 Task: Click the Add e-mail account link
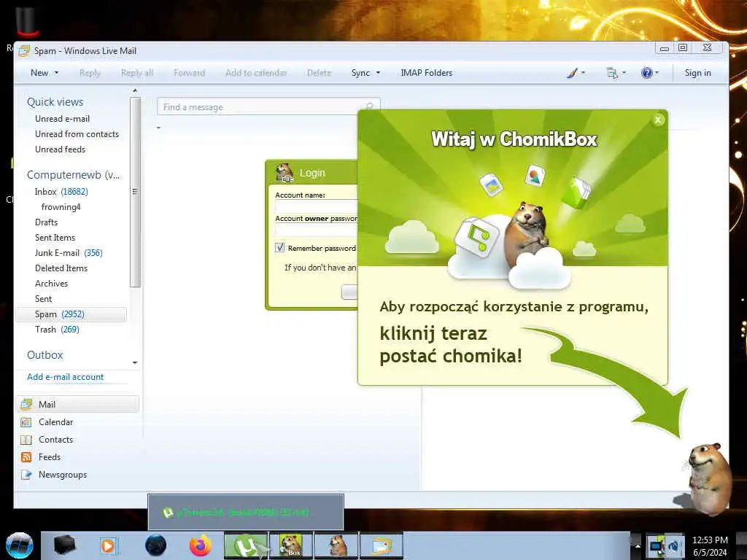click(x=65, y=377)
